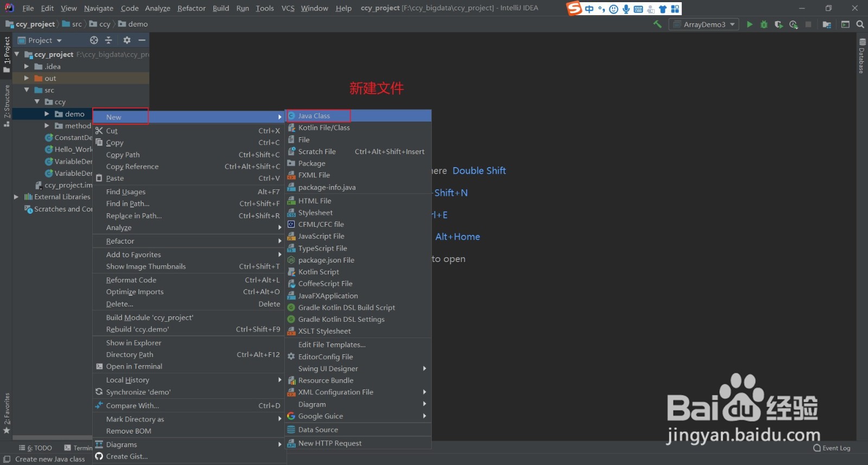Create a Scratch File

358,151
